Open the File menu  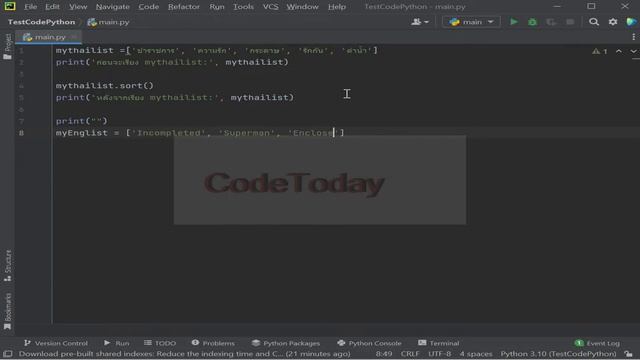point(30,7)
